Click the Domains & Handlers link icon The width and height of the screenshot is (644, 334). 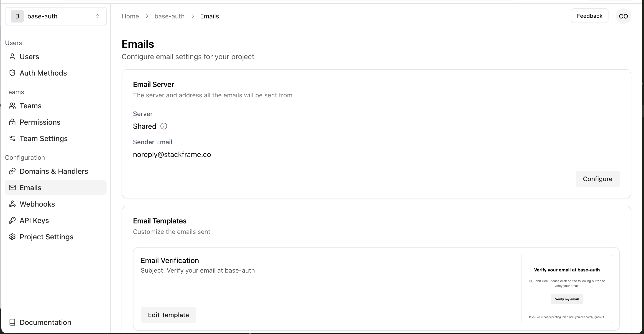12,171
